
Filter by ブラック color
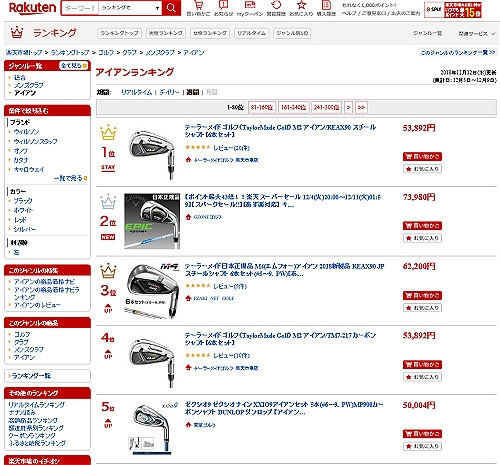coord(23,201)
